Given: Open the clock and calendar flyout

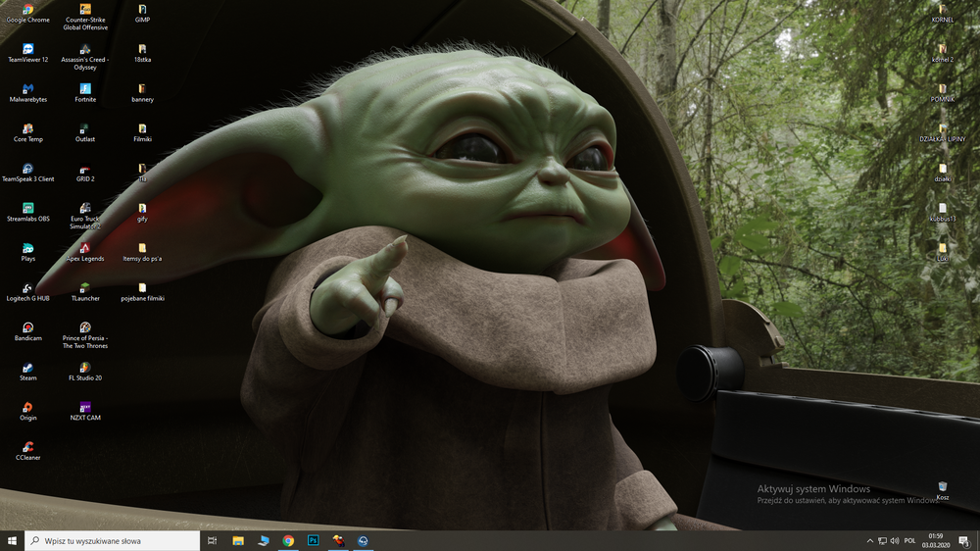Looking at the screenshot, I should point(936,541).
